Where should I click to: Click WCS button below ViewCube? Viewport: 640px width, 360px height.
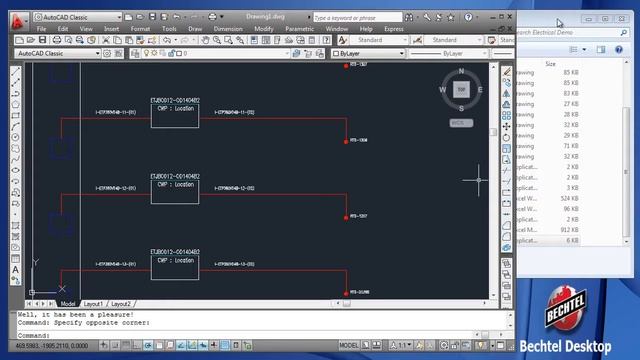[461, 123]
